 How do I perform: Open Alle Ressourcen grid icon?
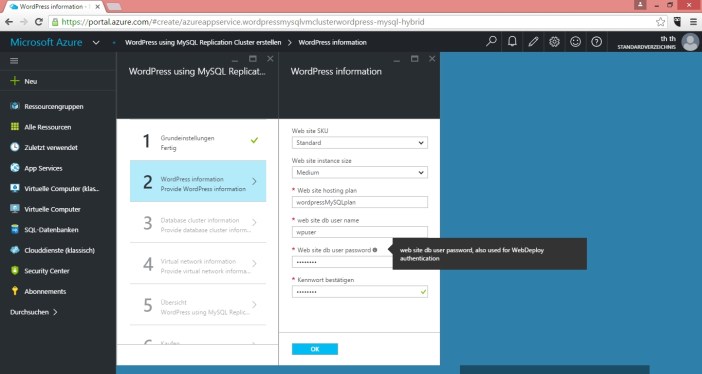[15, 127]
